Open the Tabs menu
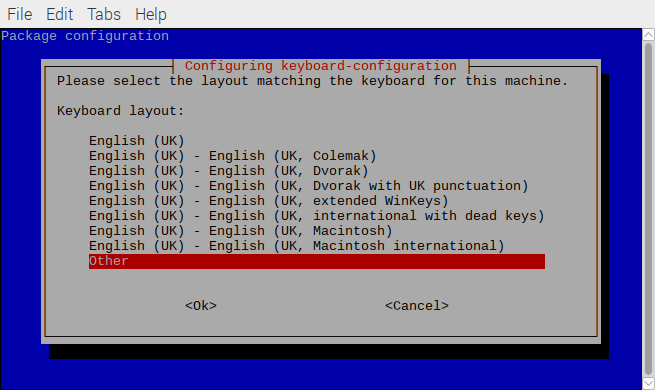This screenshot has width=655, height=390. (x=104, y=14)
